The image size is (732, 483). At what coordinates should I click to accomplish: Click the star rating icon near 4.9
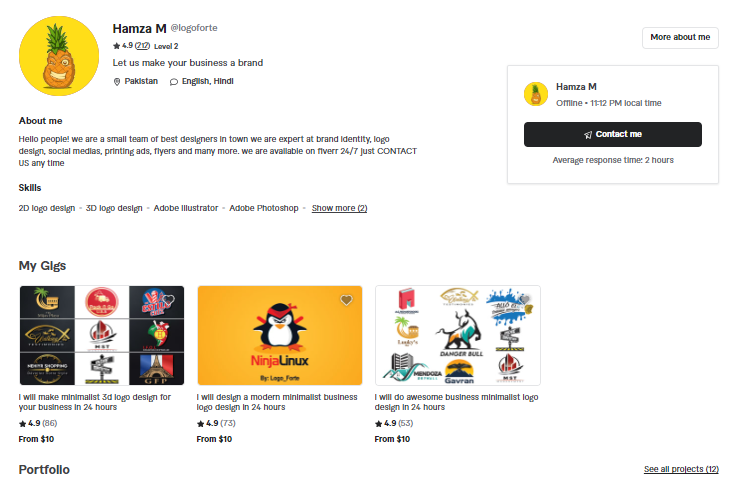(x=116, y=46)
